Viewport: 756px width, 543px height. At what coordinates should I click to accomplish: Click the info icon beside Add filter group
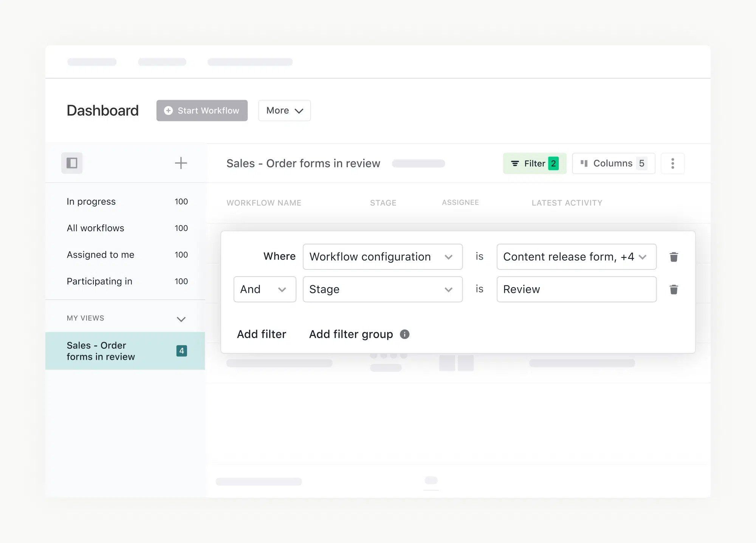(404, 334)
